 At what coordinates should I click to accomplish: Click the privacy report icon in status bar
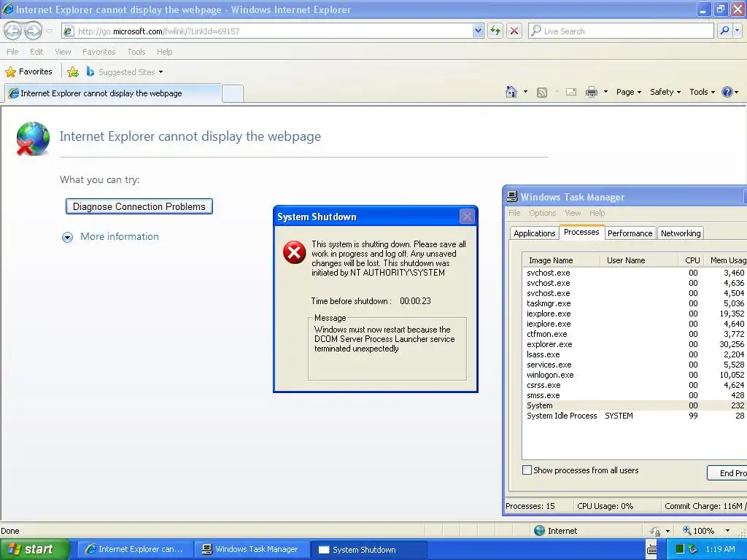(x=656, y=531)
